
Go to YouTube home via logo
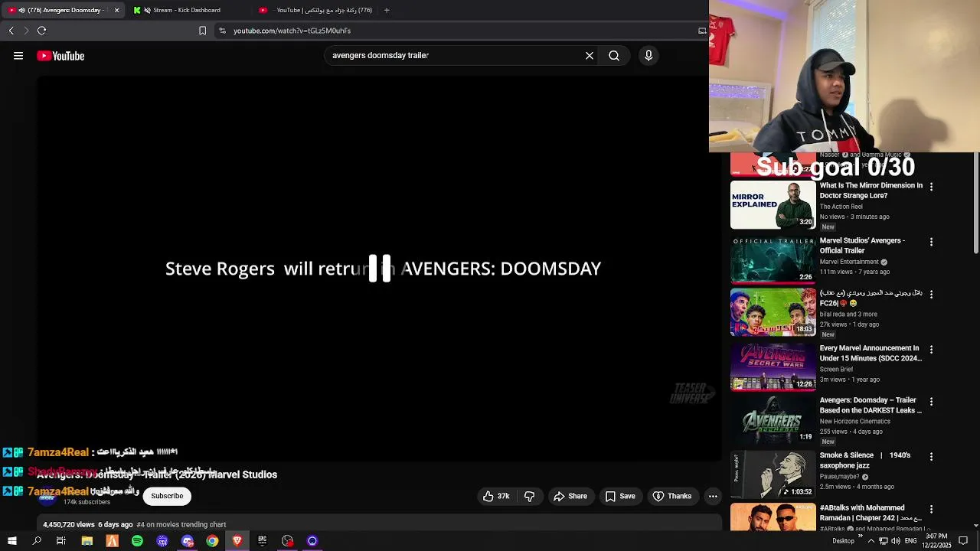pos(60,56)
